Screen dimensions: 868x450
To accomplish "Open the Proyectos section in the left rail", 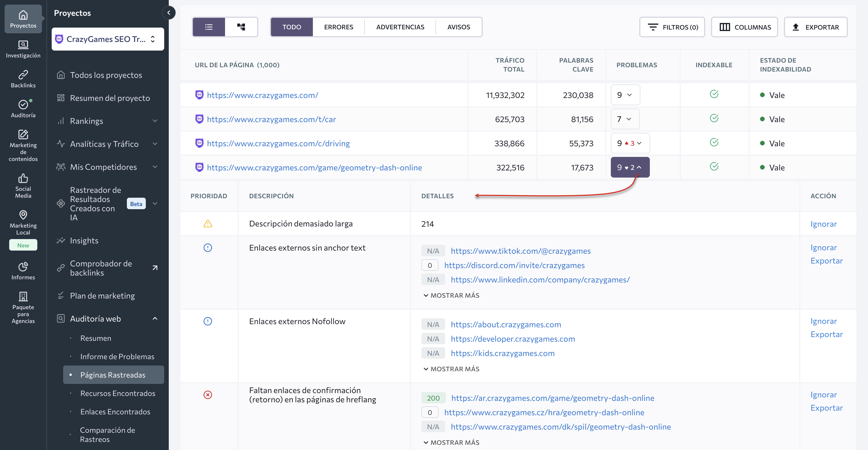I will (x=23, y=19).
